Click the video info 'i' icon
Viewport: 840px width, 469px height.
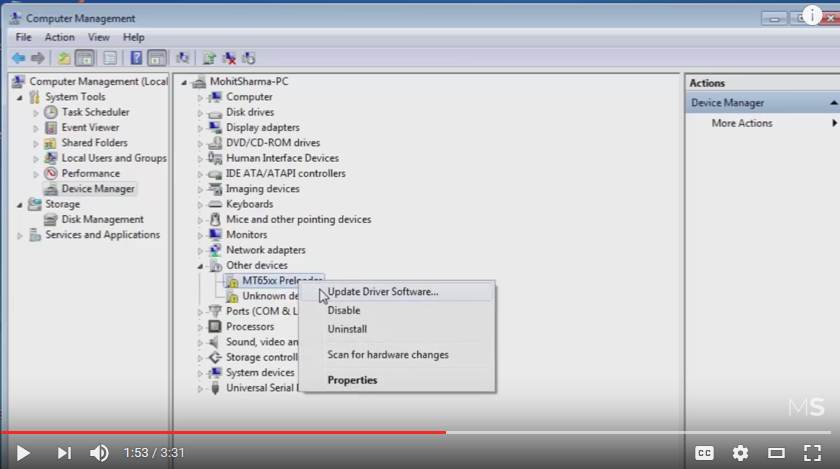tap(812, 16)
